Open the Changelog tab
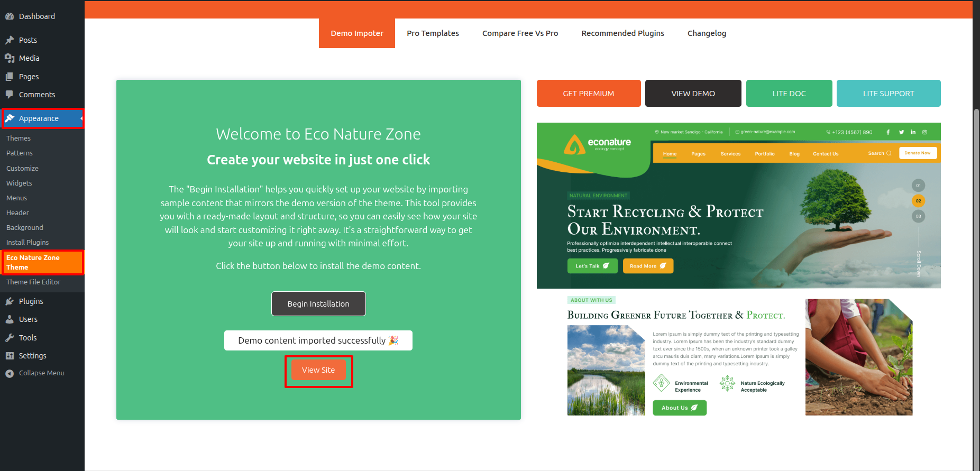980x471 pixels. (x=707, y=33)
